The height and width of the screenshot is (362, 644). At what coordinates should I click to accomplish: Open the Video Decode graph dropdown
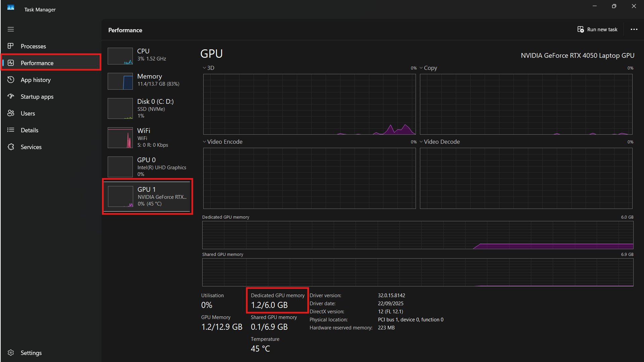tap(421, 142)
